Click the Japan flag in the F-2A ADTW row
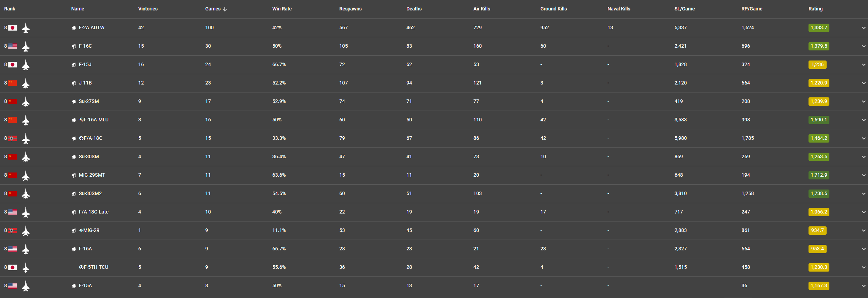The width and height of the screenshot is (868, 298). 13,28
